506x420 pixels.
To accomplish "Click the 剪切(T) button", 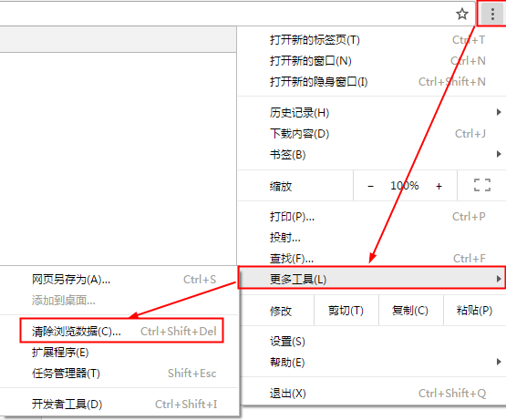I will pyautogui.click(x=346, y=311).
